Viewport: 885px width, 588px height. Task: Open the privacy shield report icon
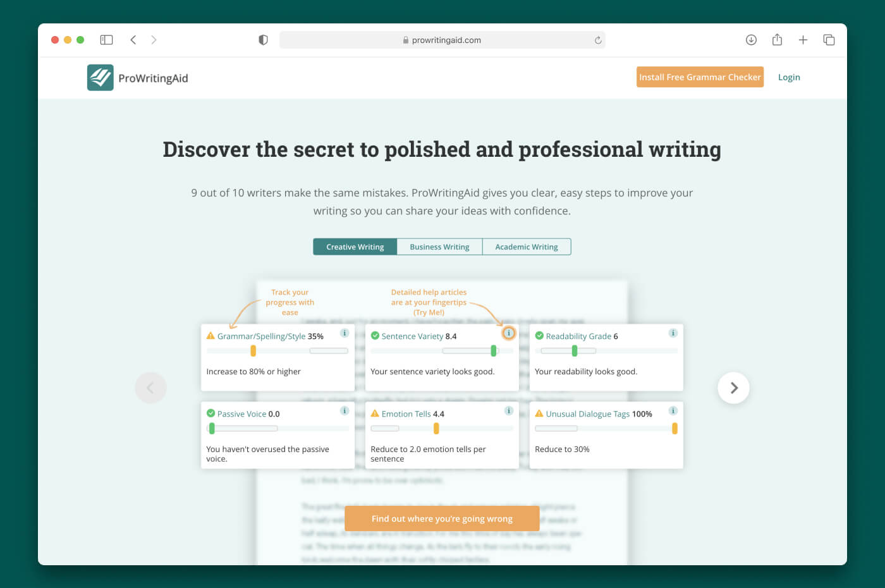263,40
